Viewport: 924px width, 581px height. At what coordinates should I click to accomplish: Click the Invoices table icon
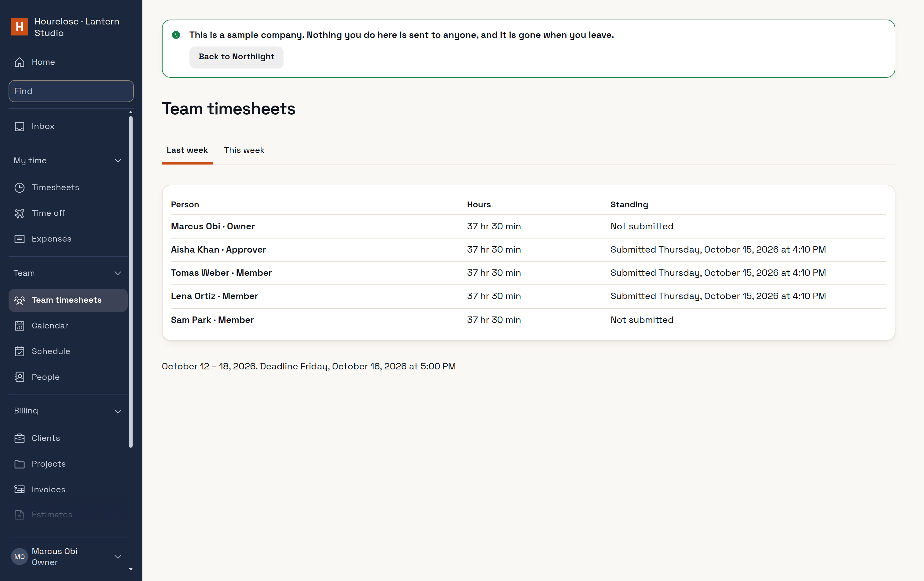tap(19, 489)
